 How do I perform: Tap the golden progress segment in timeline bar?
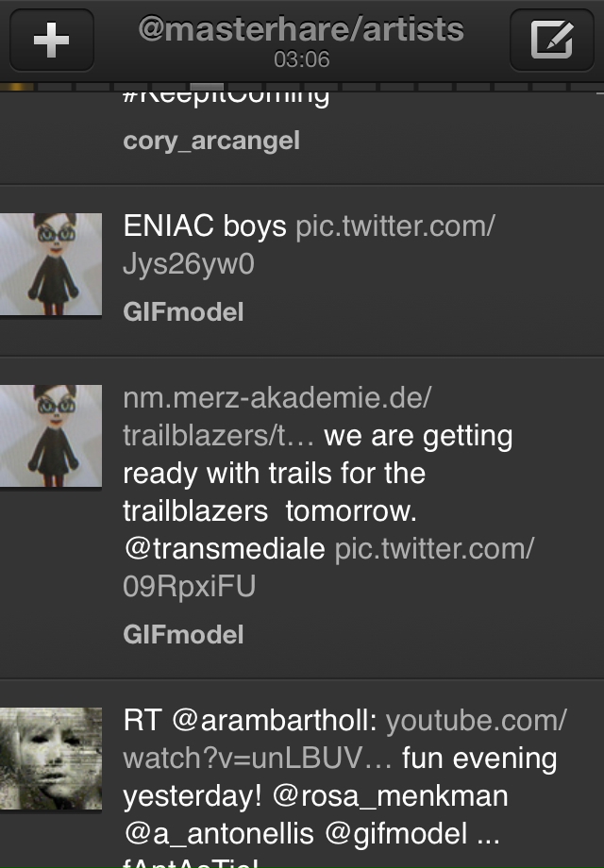(17, 87)
